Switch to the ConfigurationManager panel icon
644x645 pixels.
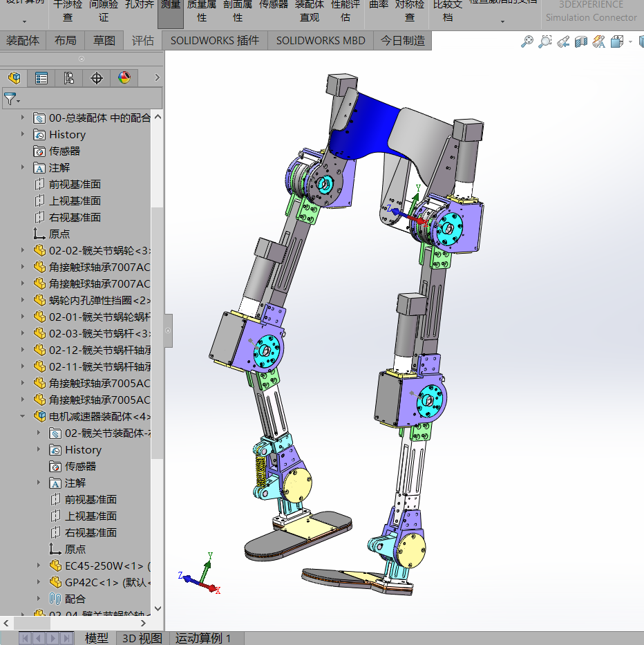click(68, 77)
